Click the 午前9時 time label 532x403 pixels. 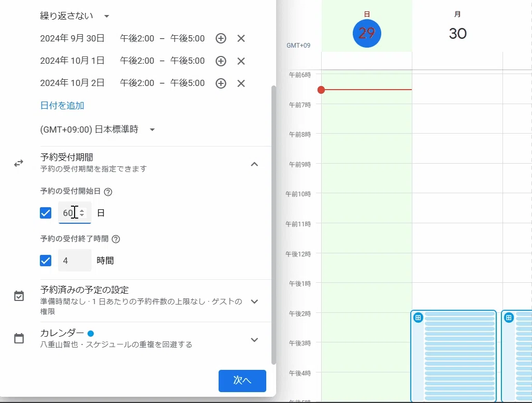[300, 165]
